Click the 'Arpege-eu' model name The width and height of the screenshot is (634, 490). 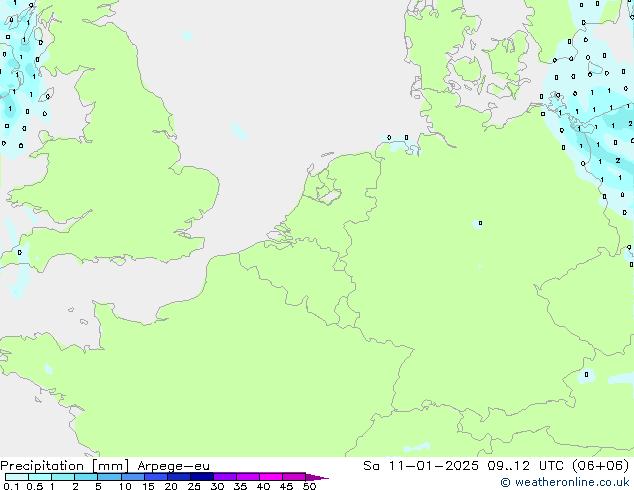click(173, 466)
